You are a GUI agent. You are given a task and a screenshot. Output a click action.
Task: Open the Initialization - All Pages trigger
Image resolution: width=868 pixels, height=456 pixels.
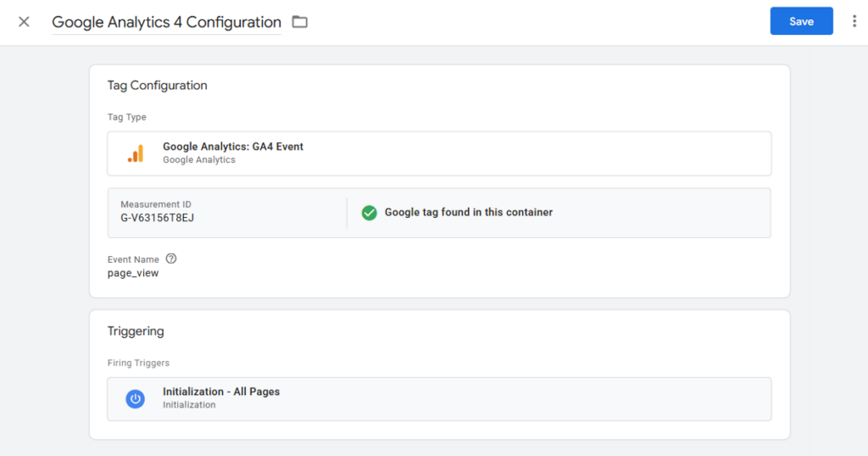(220, 392)
